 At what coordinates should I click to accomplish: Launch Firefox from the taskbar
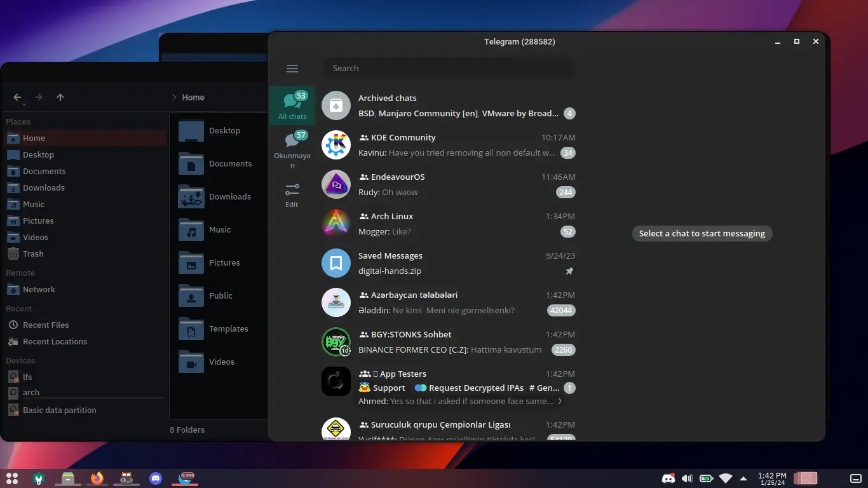(97, 478)
